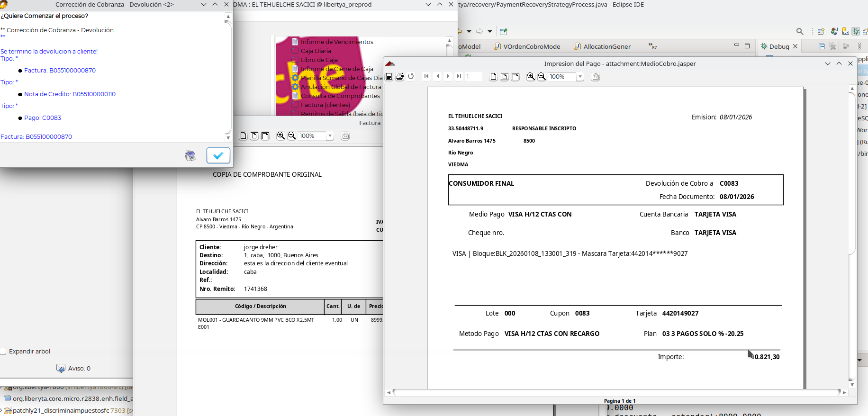This screenshot has height=416, width=868.
Task: Open the zoom percentage dropdown in the payment viewer
Action: point(580,77)
